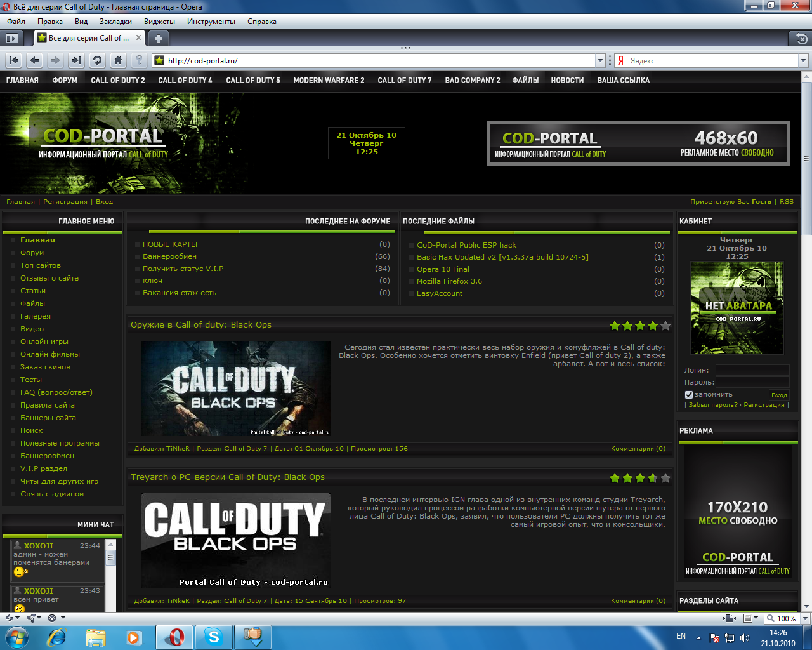Image resolution: width=812 pixels, height=650 pixels.
Task: Go forward to the next page
Action: (x=55, y=60)
